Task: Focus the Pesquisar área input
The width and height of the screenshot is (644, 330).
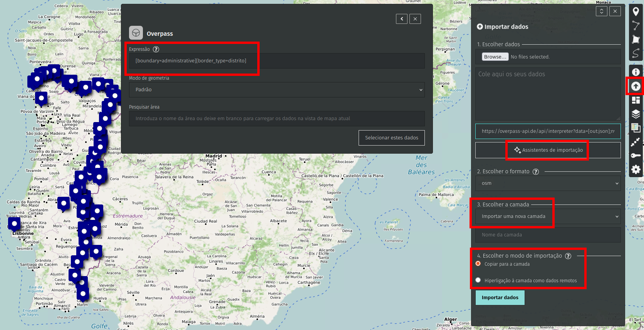Action: pos(277,119)
